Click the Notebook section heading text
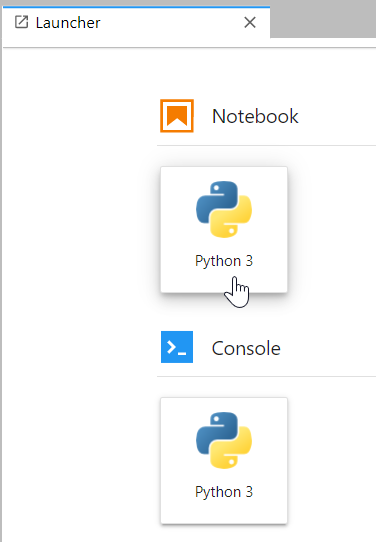The width and height of the screenshot is (376, 542). [x=255, y=116]
